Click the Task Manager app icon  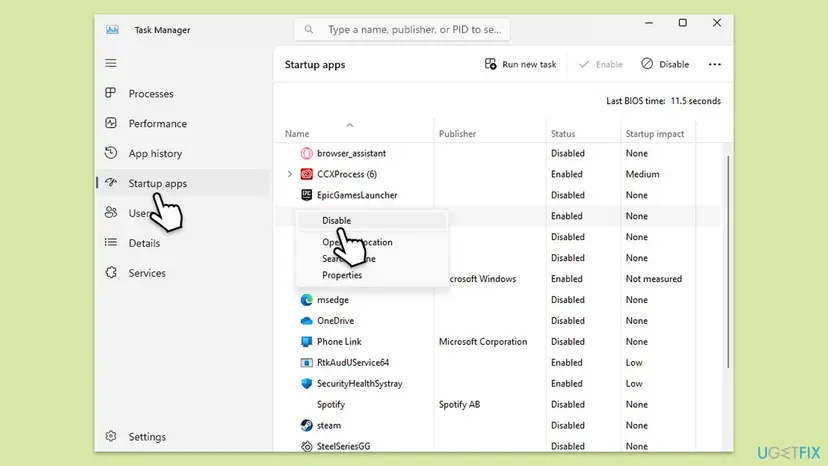point(112,30)
